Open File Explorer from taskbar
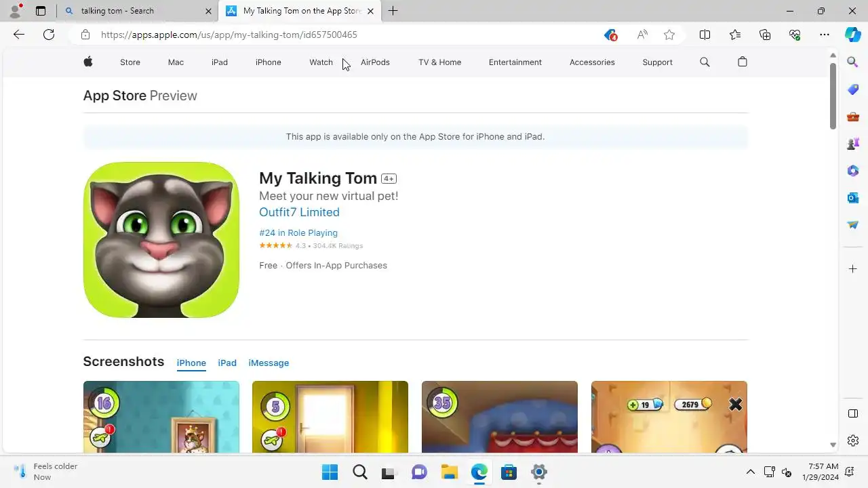 (x=449, y=472)
